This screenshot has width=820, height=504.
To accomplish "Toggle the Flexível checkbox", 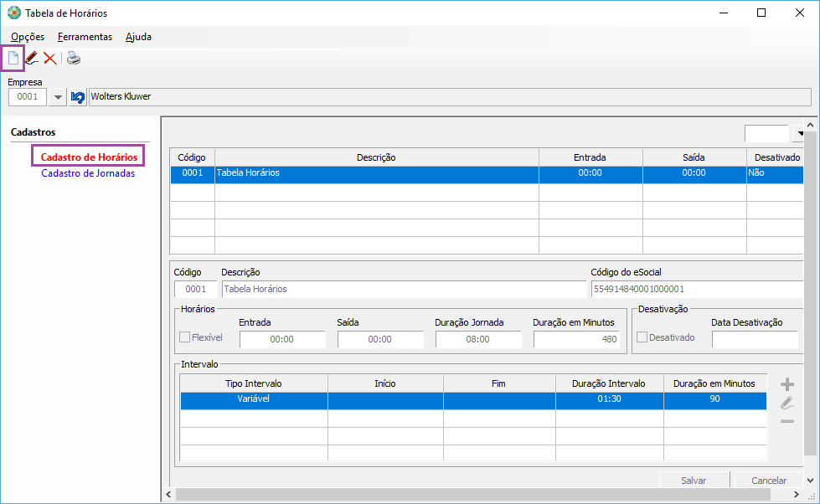I will click(184, 337).
